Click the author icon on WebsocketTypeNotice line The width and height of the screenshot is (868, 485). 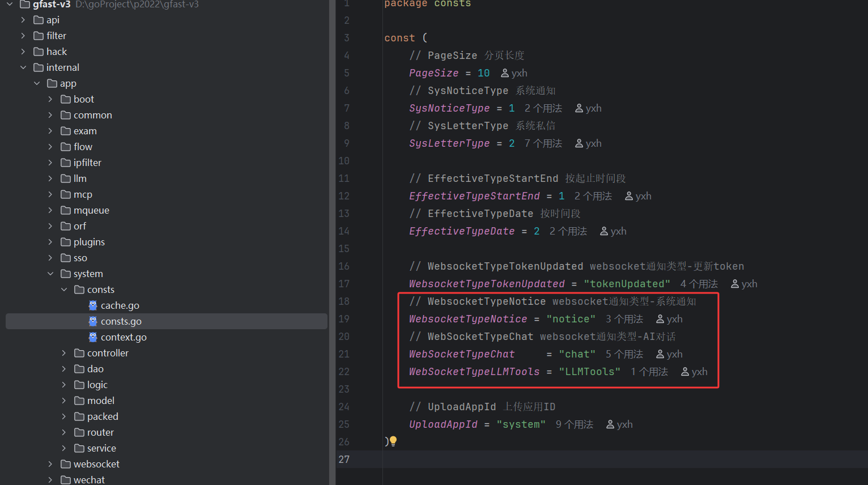660,319
